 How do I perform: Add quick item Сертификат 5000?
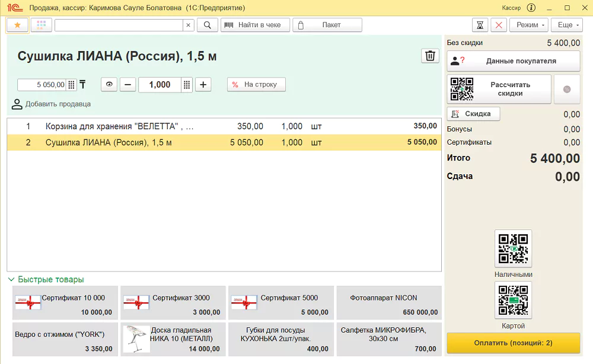[281, 303]
